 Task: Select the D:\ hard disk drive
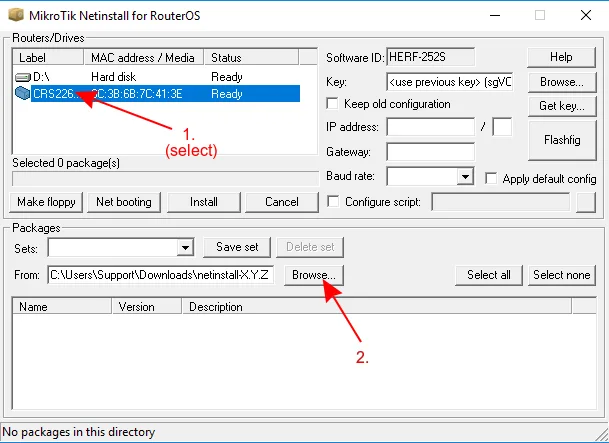42,77
